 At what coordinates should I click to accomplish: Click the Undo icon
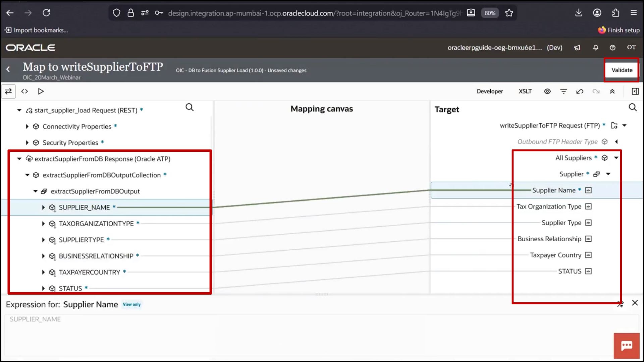click(580, 91)
